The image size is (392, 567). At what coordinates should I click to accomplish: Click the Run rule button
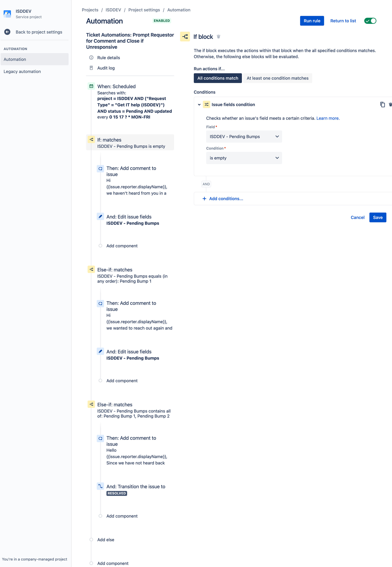pos(312,21)
